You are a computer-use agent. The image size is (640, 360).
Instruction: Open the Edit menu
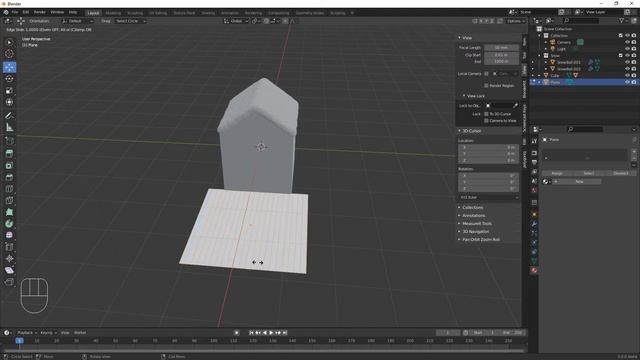point(26,13)
